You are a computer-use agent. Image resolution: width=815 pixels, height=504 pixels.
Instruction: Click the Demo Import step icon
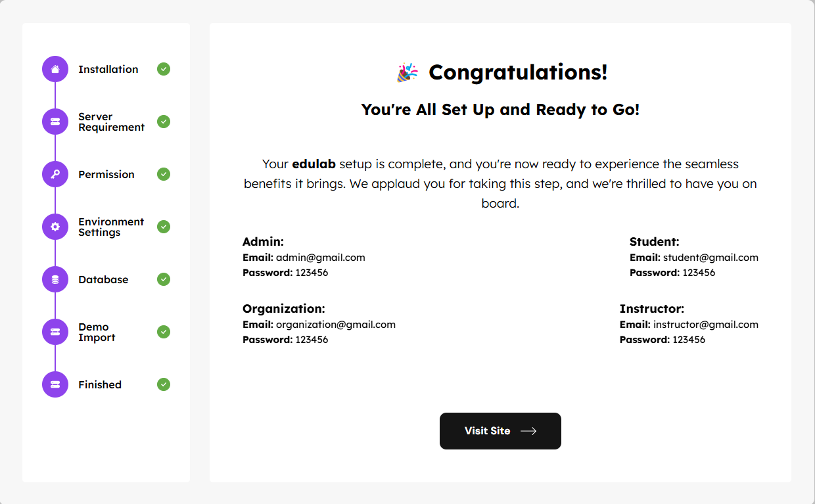pyautogui.click(x=55, y=332)
